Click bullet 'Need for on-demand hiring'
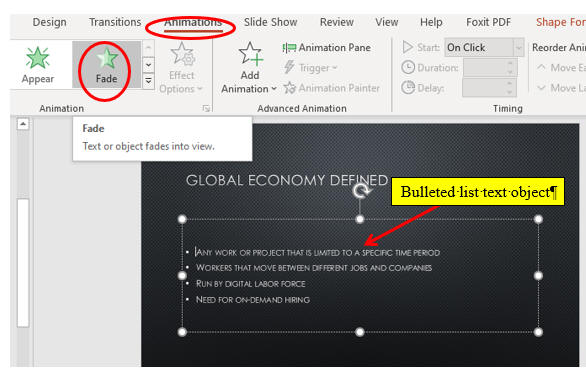 (253, 300)
